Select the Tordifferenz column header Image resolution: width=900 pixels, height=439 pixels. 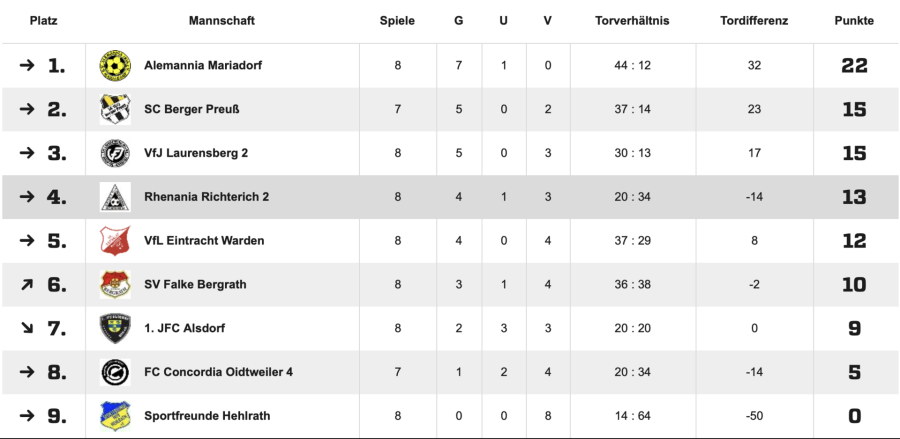click(x=754, y=20)
